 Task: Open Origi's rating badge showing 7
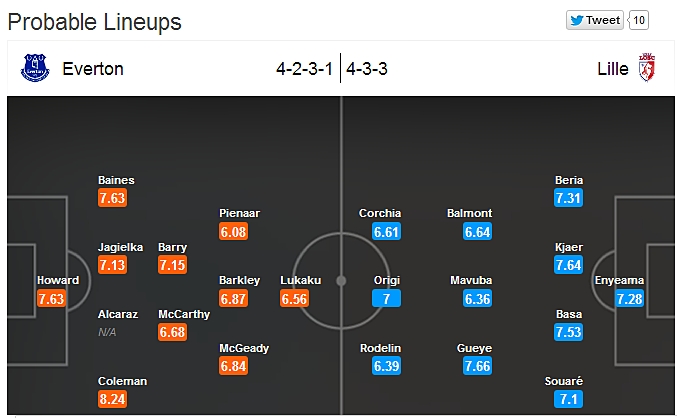click(x=386, y=298)
